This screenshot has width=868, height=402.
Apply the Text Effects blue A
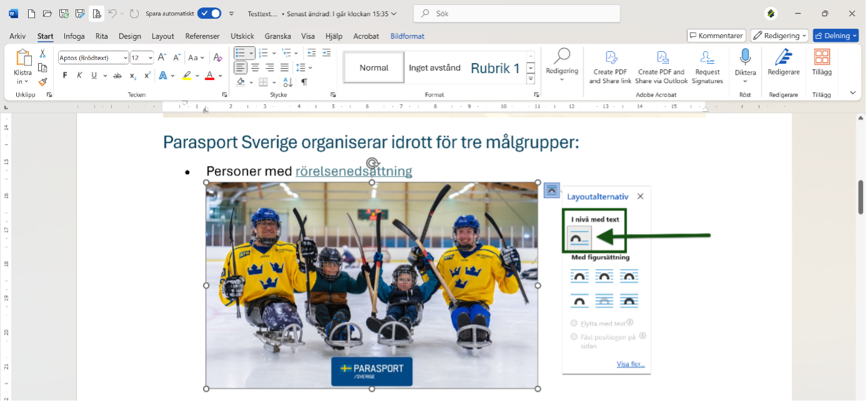pos(163,76)
